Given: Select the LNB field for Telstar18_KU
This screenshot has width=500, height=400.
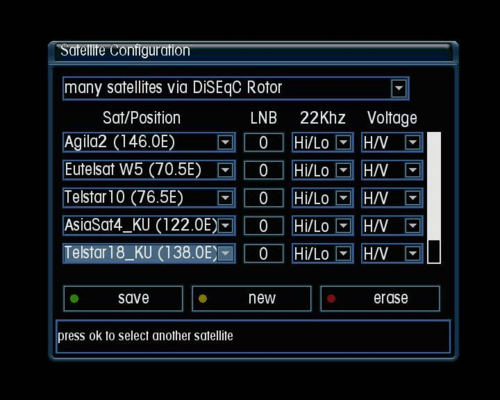Looking at the screenshot, I should (264, 254).
